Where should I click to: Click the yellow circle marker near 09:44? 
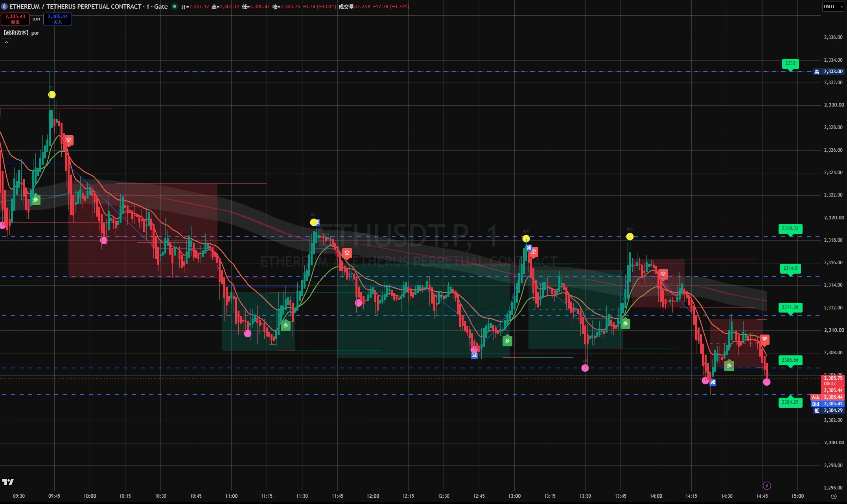pyautogui.click(x=52, y=95)
